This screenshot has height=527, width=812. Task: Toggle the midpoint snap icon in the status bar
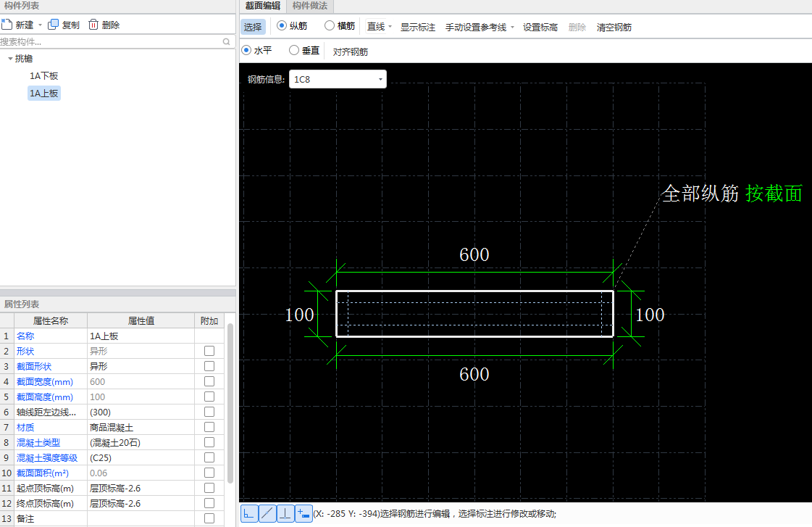267,513
